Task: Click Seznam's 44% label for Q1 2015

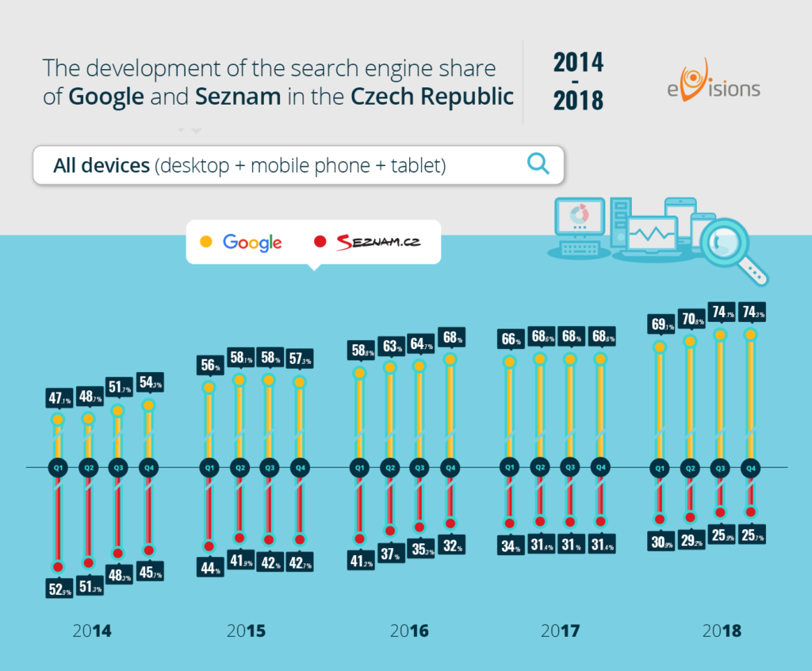Action: pos(210,568)
